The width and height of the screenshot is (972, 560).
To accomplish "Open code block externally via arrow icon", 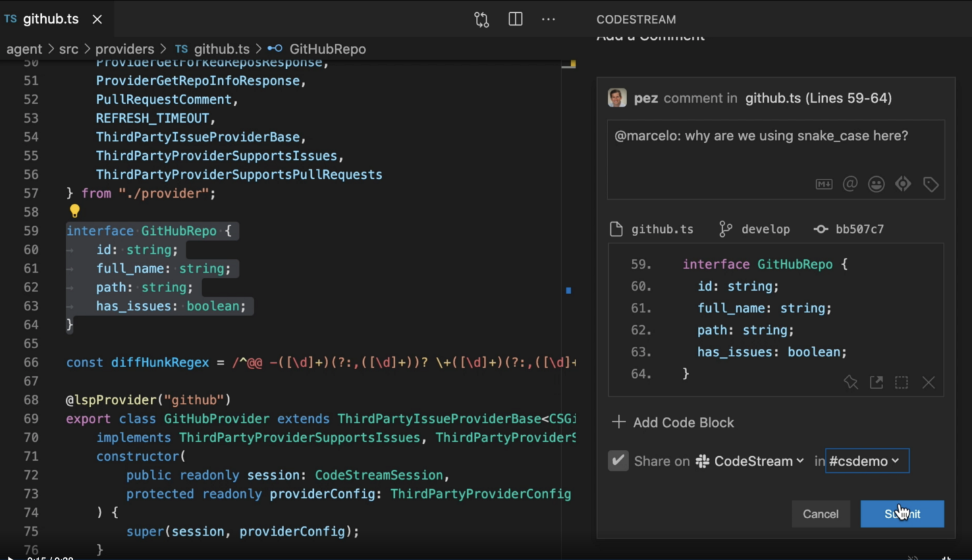I will 876,382.
